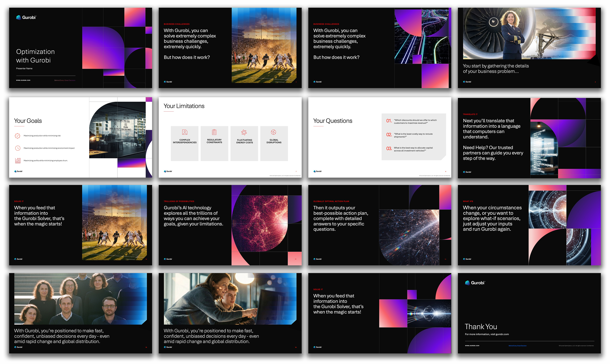The height and width of the screenshot is (364, 610).
Task: Select the photo of woman and student at computer
Action: 230,299
